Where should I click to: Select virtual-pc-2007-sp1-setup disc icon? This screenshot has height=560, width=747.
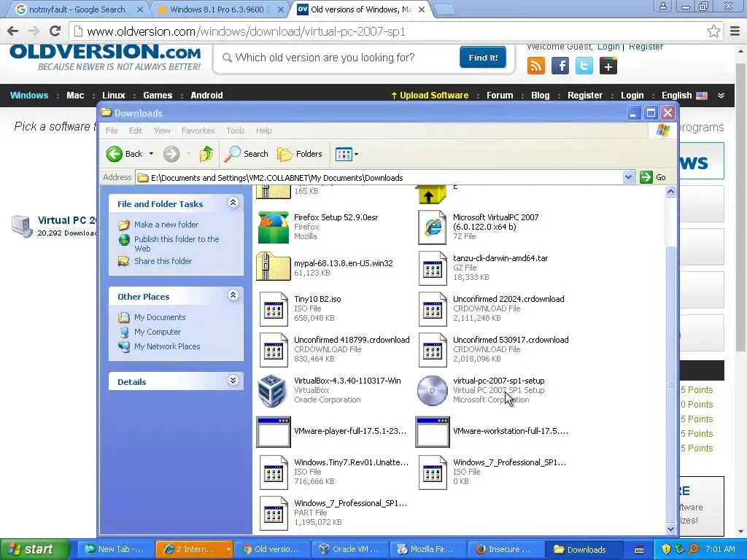tap(432, 391)
